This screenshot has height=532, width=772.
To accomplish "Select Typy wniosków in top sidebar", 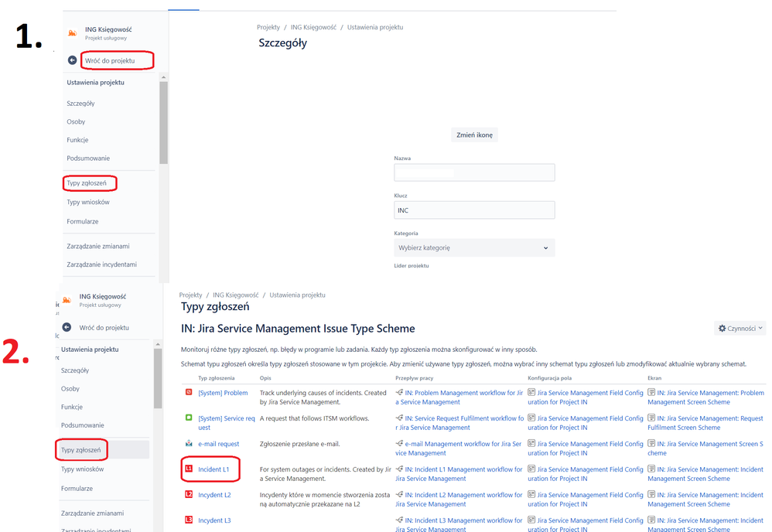I will click(88, 203).
